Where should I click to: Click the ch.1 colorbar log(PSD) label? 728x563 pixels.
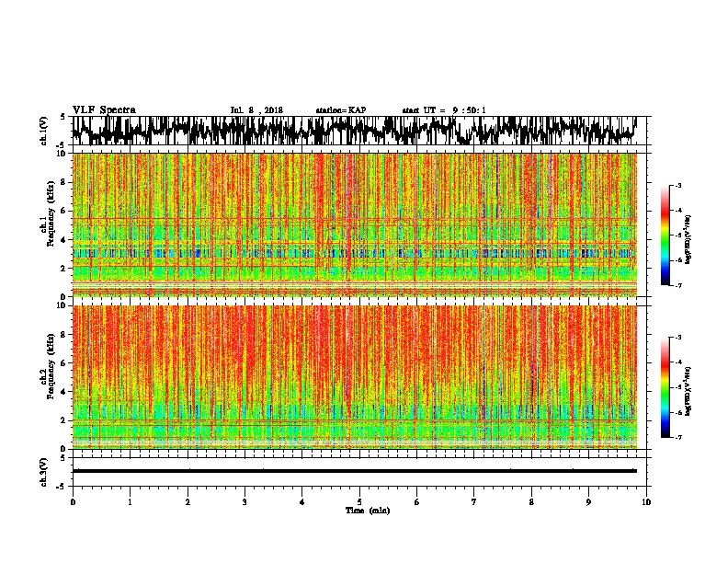click(x=688, y=240)
